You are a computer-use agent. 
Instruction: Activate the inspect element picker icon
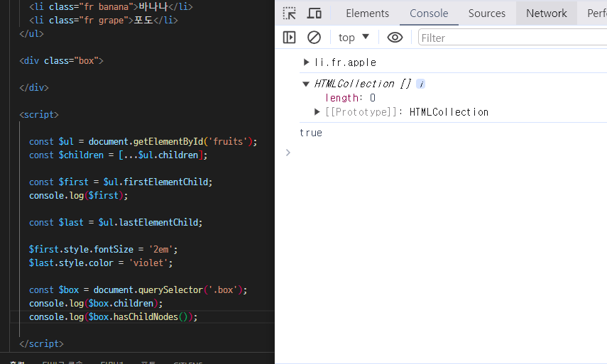(289, 13)
